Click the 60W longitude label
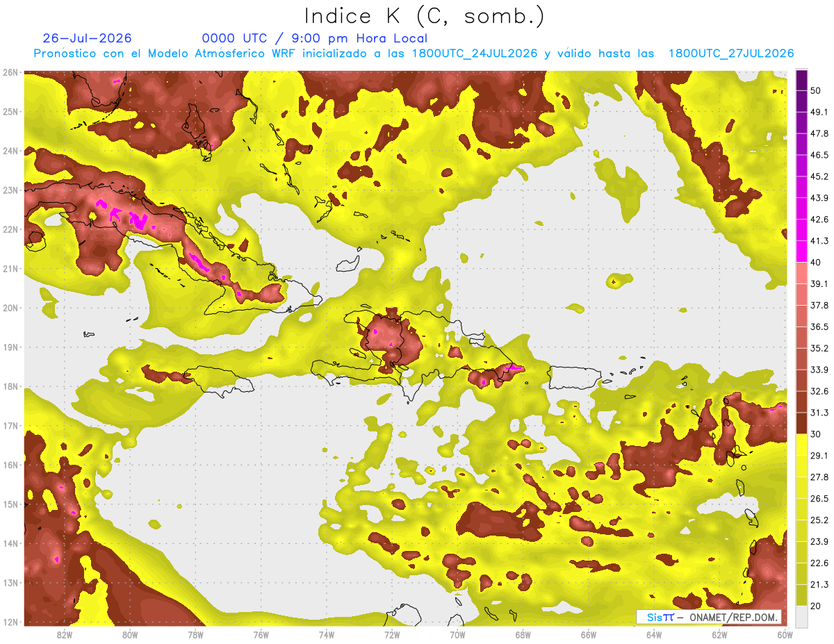Image resolution: width=834 pixels, height=644 pixels. click(x=785, y=635)
